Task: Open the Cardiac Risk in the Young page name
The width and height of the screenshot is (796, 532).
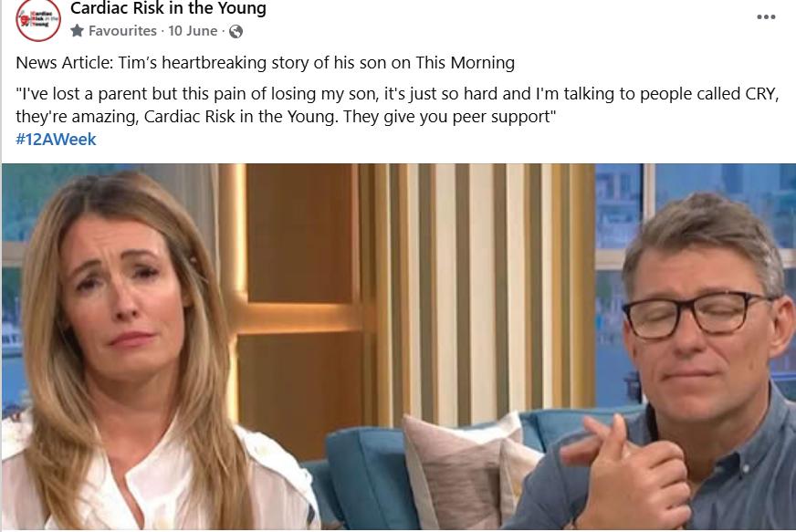Action: [x=168, y=8]
